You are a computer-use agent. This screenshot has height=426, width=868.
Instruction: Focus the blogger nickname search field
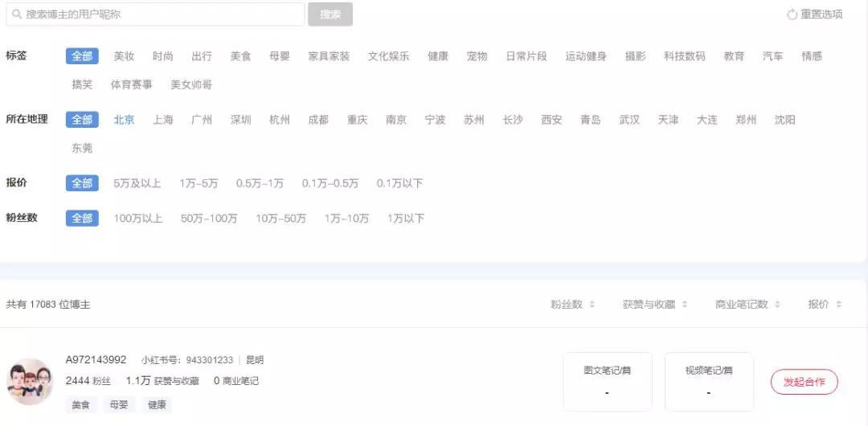coord(155,14)
